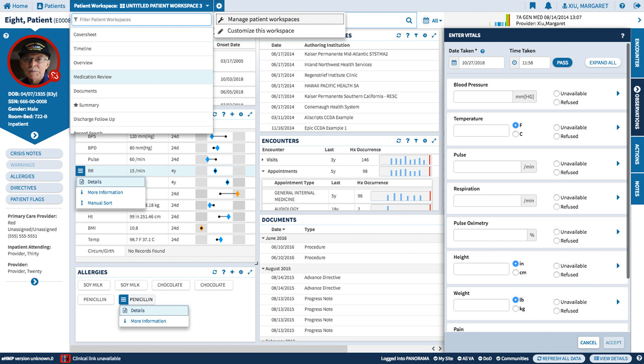Click the patient photo help icon
Screen dimensions: 644x364
(x=6, y=36)
